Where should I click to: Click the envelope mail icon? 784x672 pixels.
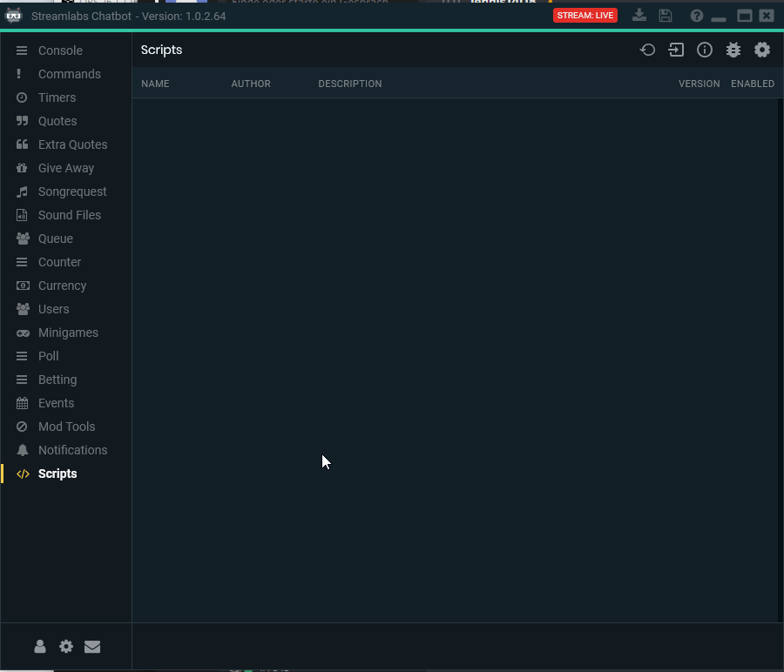coord(92,647)
